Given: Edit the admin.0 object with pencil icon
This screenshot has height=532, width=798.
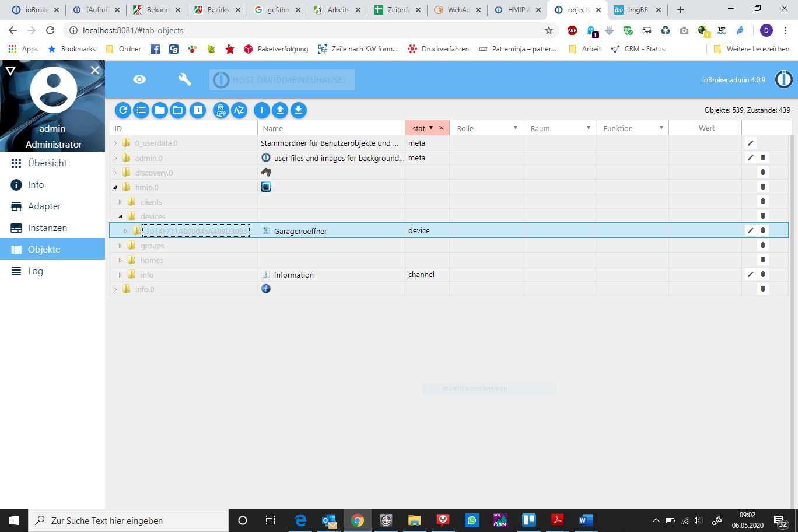Looking at the screenshot, I should coord(751,157).
